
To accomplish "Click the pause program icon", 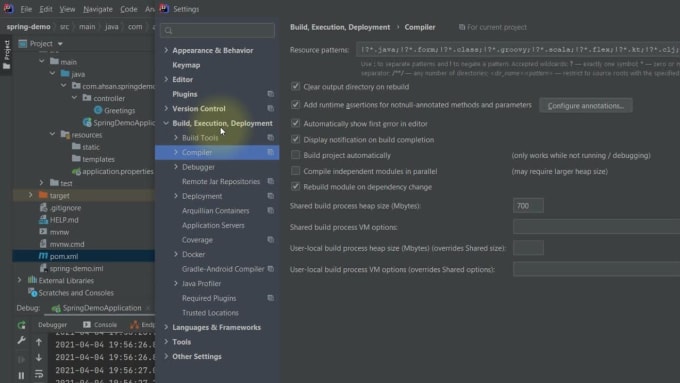I will point(21,376).
